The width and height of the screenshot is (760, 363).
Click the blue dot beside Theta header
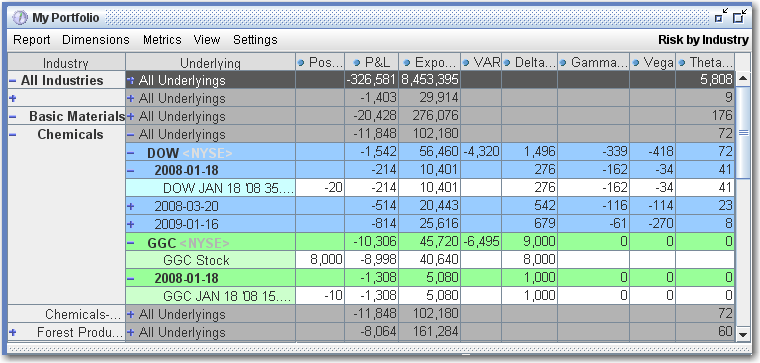point(682,63)
